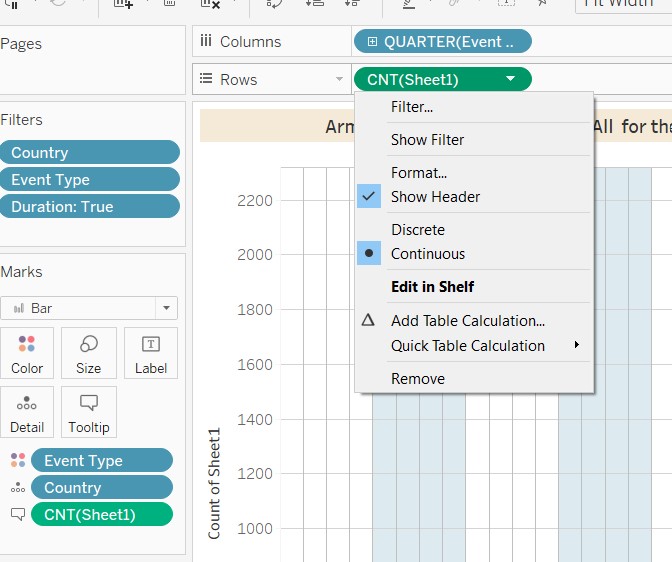Screen dimensions: 672x562
Task: Click Remove in the context menu
Action: point(417,379)
